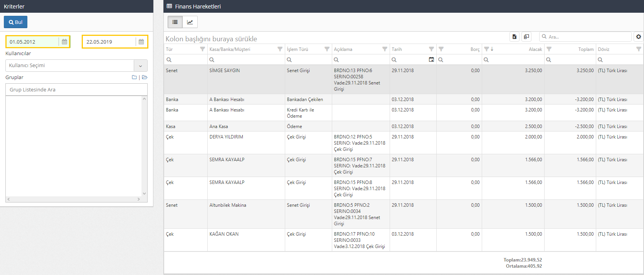Open the grid settings gear
Screen dimensions: 644x275
click(x=639, y=37)
